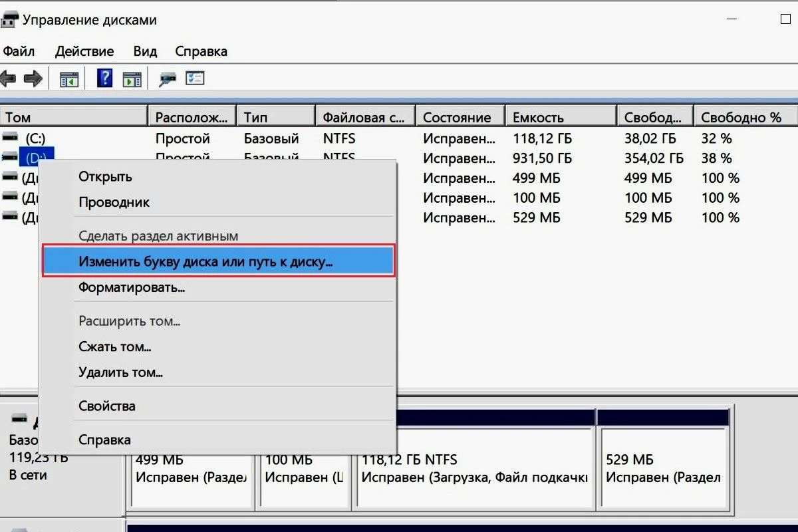Sort by the Том column header
This screenshot has height=532, width=798.
tap(74, 117)
